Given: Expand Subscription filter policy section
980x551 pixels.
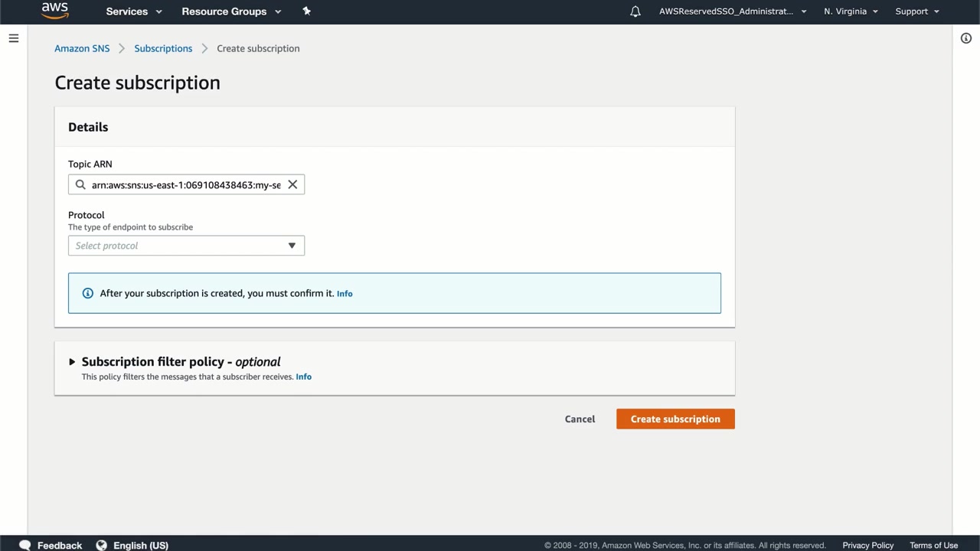Looking at the screenshot, I should click(72, 362).
